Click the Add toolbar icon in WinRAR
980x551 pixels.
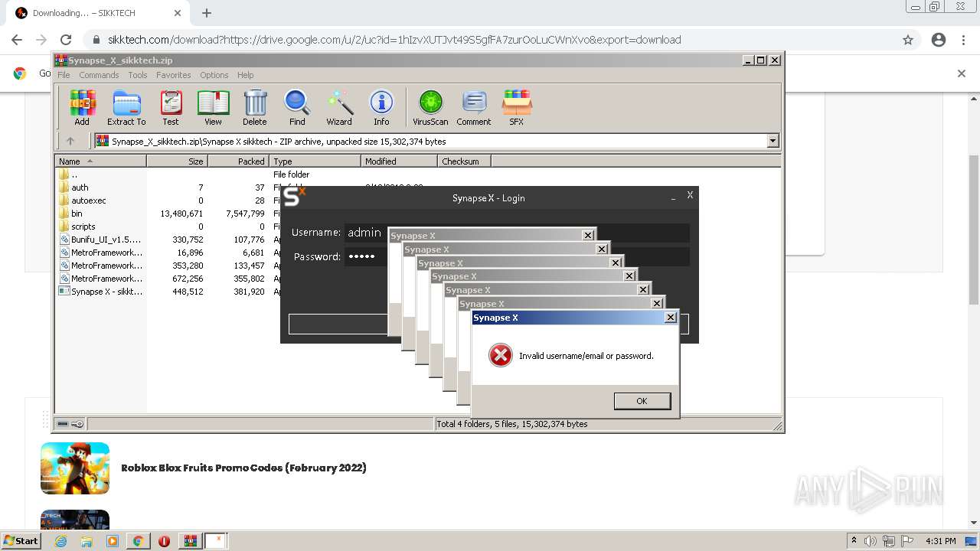point(82,108)
